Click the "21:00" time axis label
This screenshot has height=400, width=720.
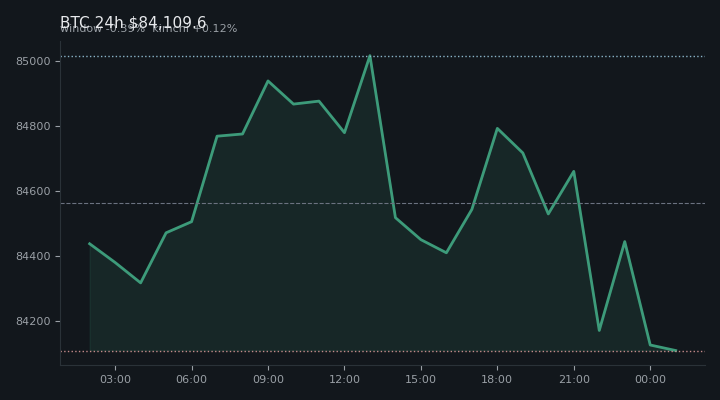pyautogui.click(x=574, y=379)
